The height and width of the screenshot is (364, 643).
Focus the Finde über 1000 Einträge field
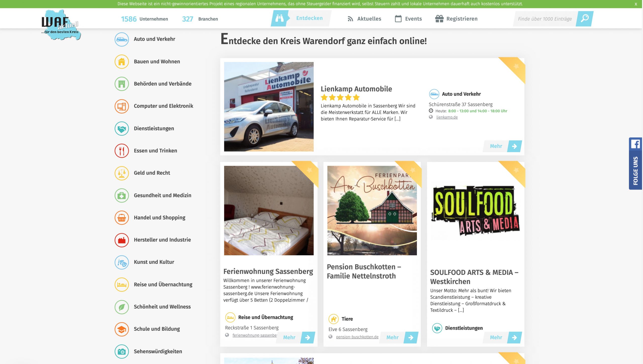(x=545, y=19)
